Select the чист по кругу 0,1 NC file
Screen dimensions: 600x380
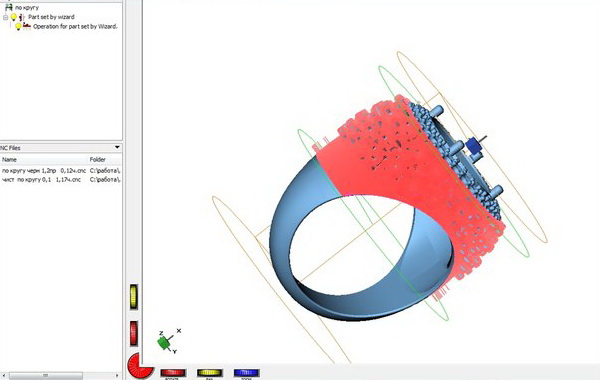pos(60,179)
